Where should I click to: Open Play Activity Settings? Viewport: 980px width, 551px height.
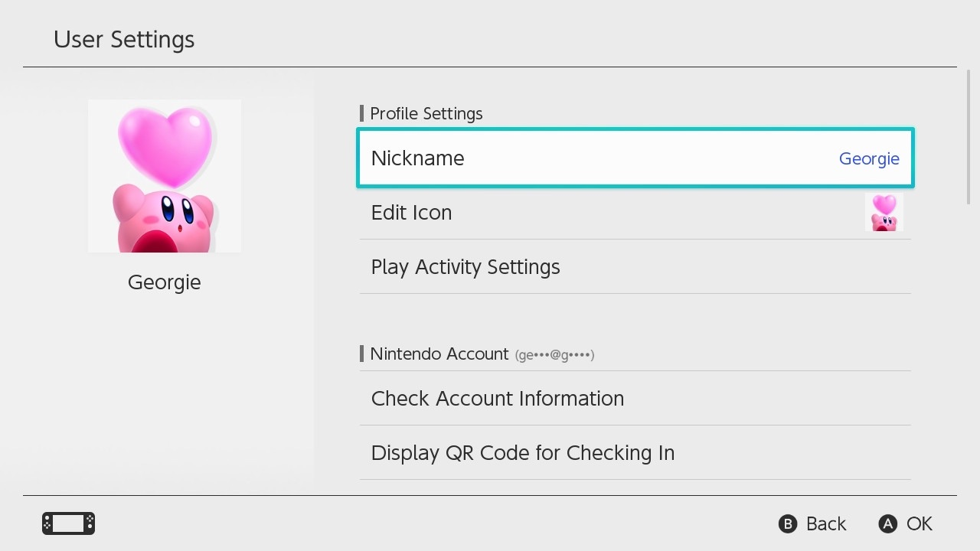635,266
